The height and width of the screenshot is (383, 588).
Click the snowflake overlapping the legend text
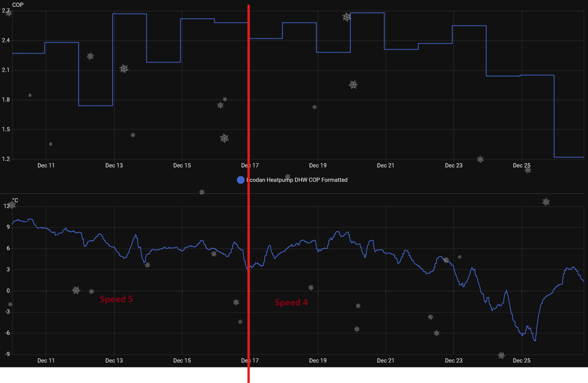288,177
